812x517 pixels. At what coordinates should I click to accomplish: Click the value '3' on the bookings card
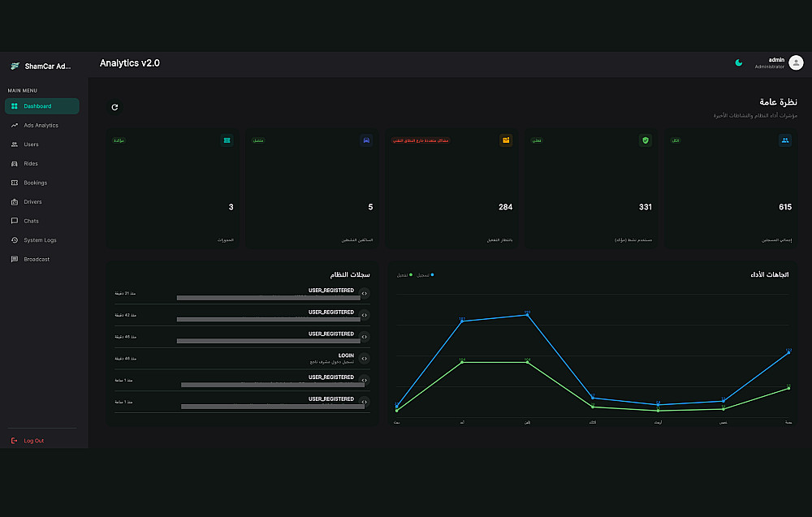point(231,207)
